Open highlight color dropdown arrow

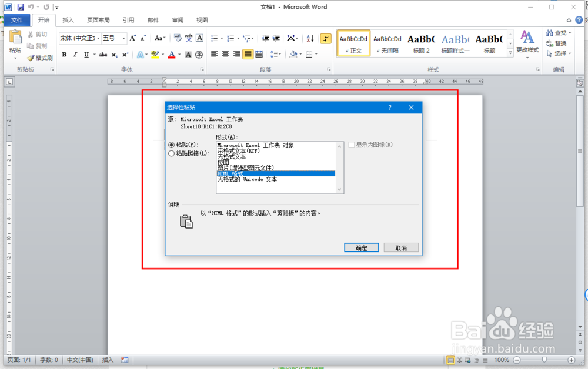pos(163,55)
